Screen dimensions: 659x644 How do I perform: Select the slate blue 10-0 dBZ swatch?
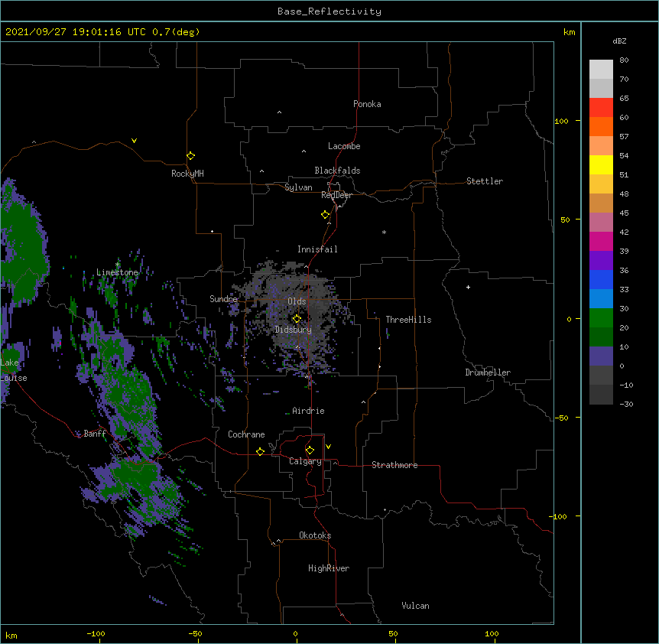point(601,356)
